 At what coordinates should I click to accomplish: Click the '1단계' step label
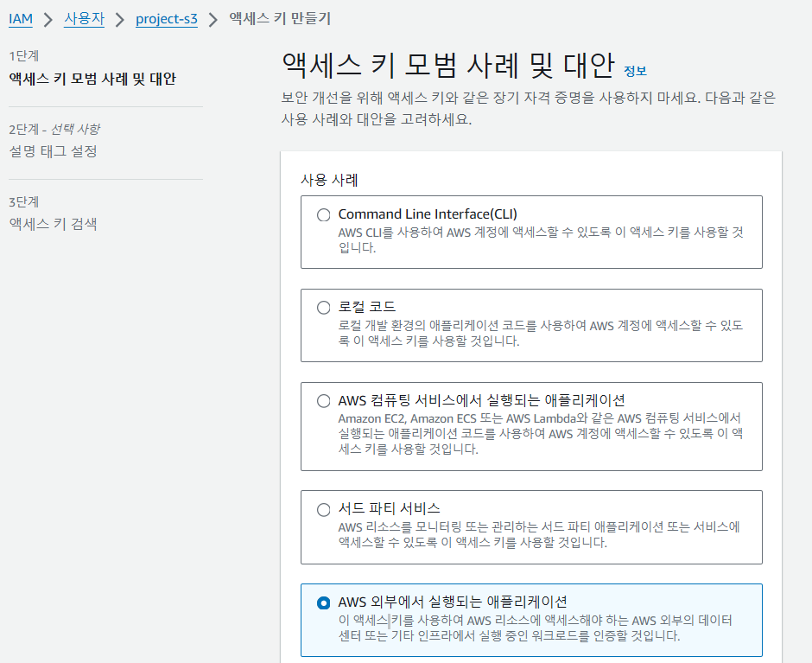[24, 55]
